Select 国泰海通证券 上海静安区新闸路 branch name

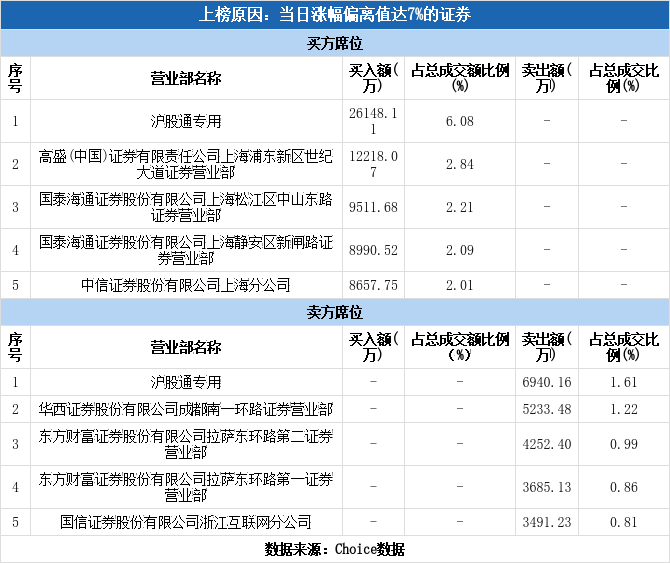pyautogui.click(x=186, y=250)
